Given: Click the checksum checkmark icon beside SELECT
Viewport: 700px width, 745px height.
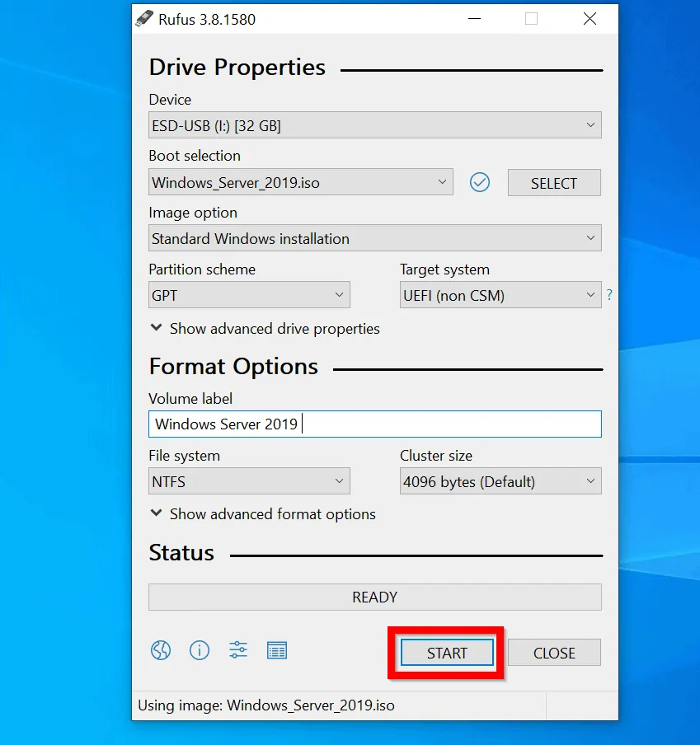Looking at the screenshot, I should point(480,182).
